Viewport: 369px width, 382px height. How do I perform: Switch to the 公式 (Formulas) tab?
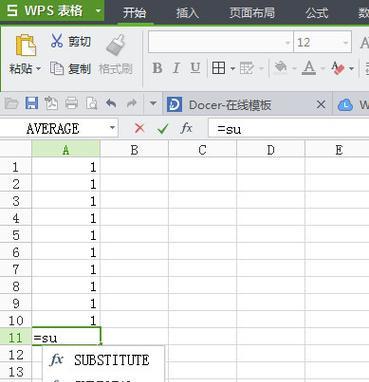[x=317, y=13]
